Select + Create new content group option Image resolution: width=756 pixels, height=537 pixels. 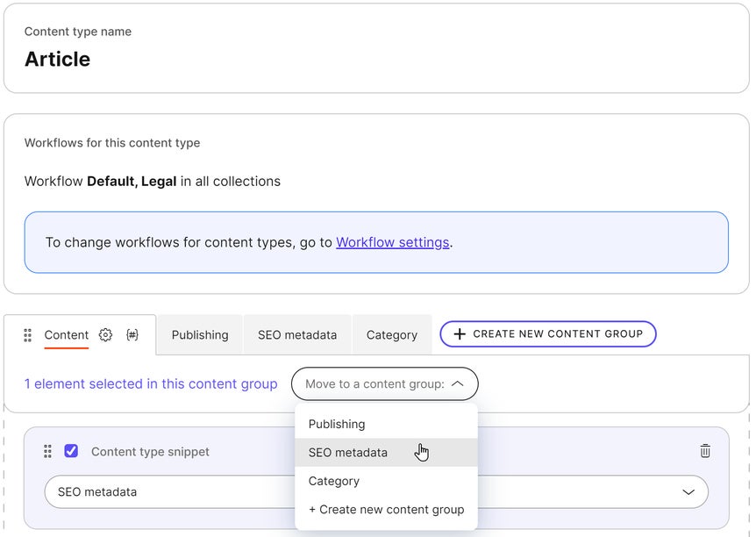386,510
